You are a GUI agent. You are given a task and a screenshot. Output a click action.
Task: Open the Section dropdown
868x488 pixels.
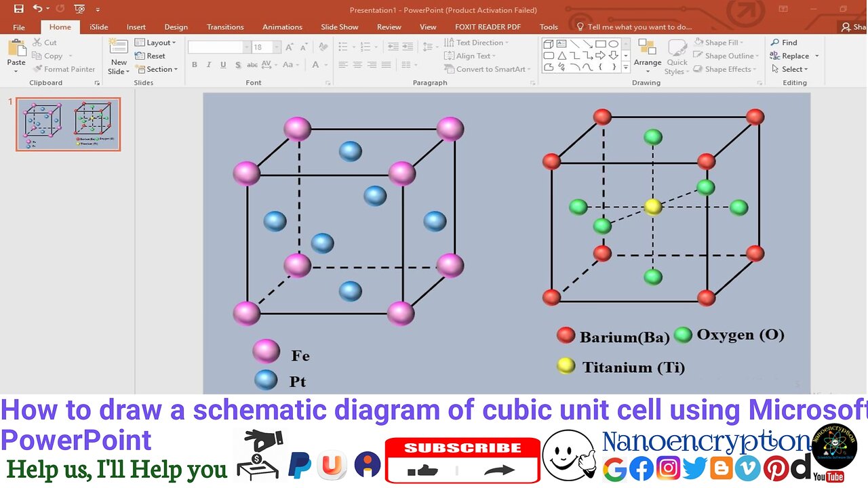pos(156,69)
